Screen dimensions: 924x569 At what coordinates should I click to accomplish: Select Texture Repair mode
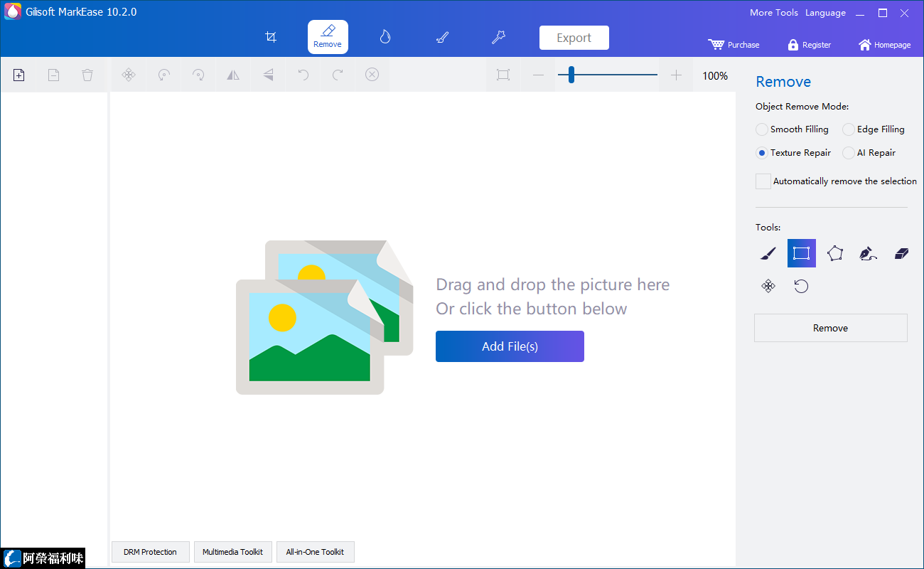[x=794, y=153]
